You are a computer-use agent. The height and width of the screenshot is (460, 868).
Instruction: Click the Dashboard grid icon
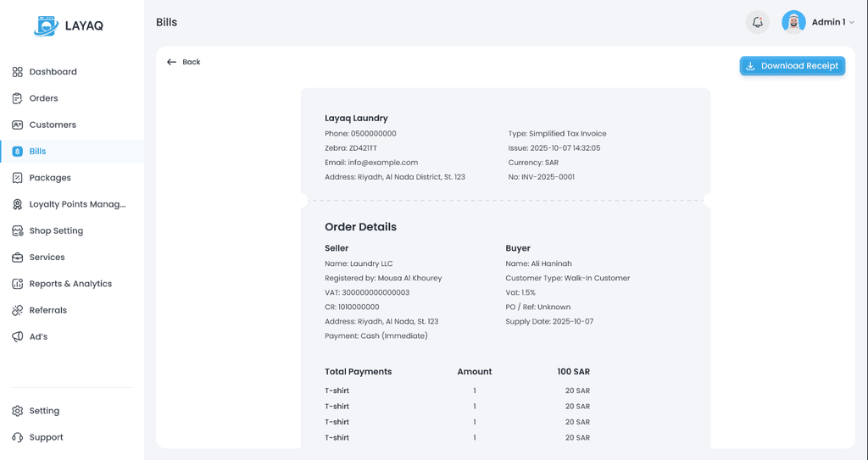18,72
